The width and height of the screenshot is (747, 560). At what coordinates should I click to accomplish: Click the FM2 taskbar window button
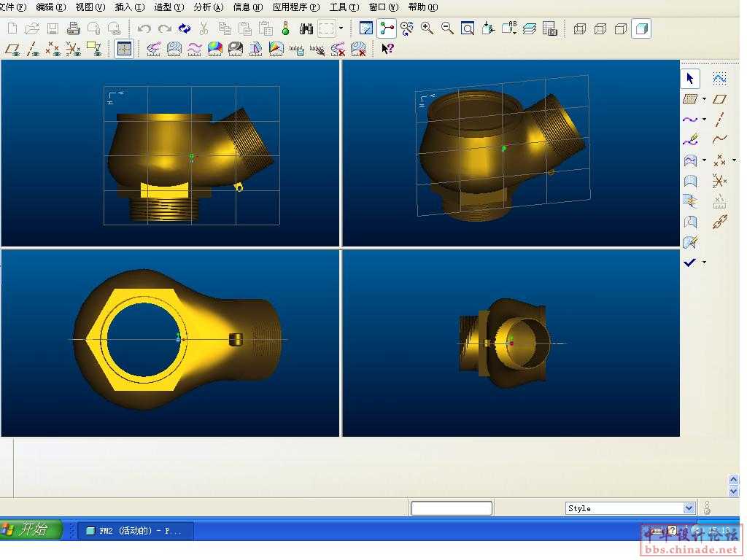[x=135, y=531]
